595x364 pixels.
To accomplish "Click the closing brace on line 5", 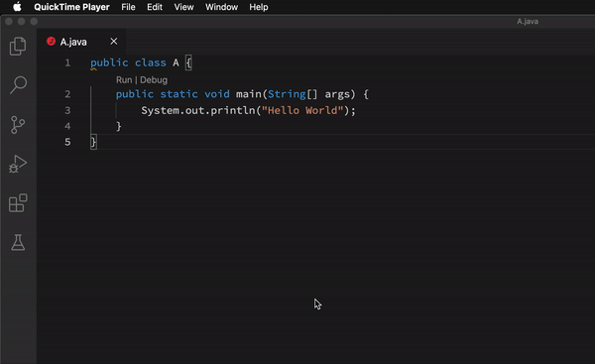I will click(x=93, y=142).
